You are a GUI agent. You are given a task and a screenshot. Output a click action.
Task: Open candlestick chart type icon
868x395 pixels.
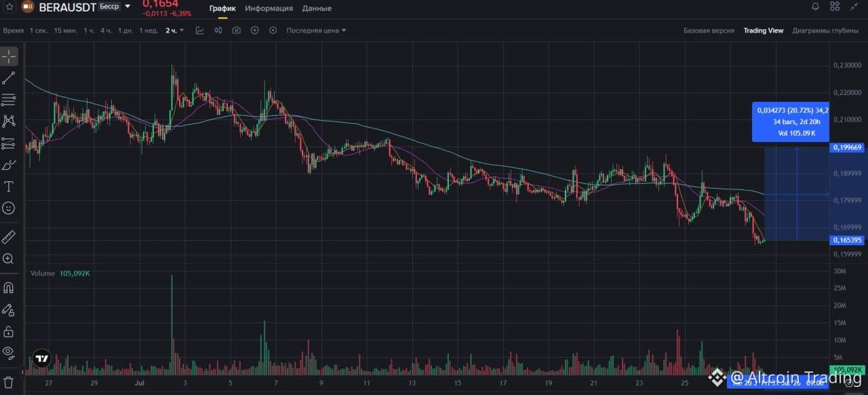coord(218,31)
